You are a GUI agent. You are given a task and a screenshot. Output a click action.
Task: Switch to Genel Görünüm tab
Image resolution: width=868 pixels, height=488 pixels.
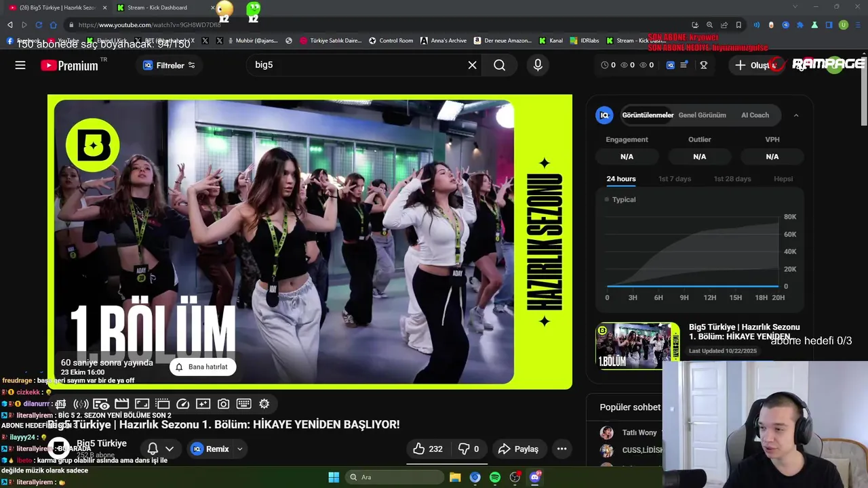click(702, 115)
